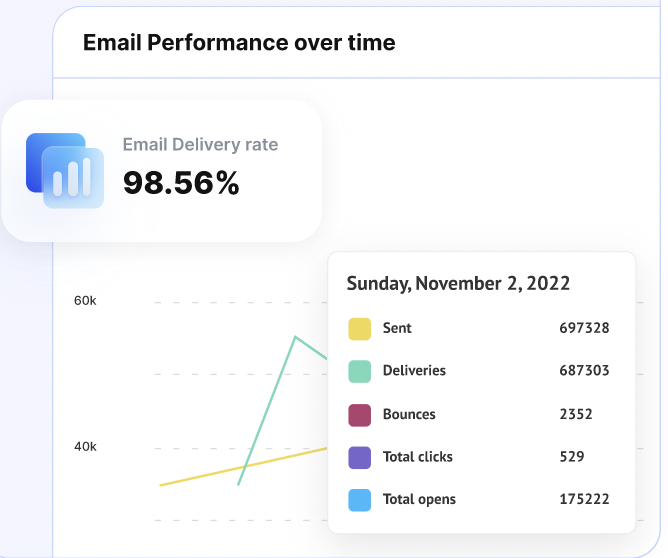668x558 pixels.
Task: Click the yellow Sent legend swatch
Action: point(360,329)
